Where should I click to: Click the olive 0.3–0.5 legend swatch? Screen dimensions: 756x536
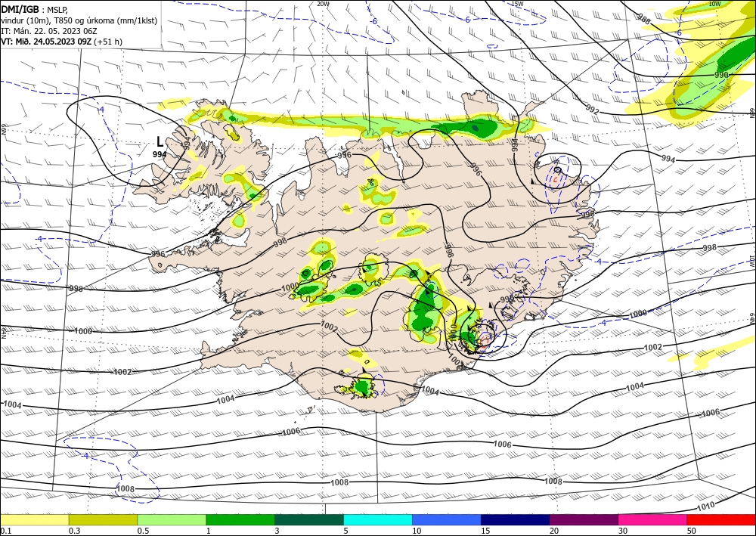coord(103,519)
